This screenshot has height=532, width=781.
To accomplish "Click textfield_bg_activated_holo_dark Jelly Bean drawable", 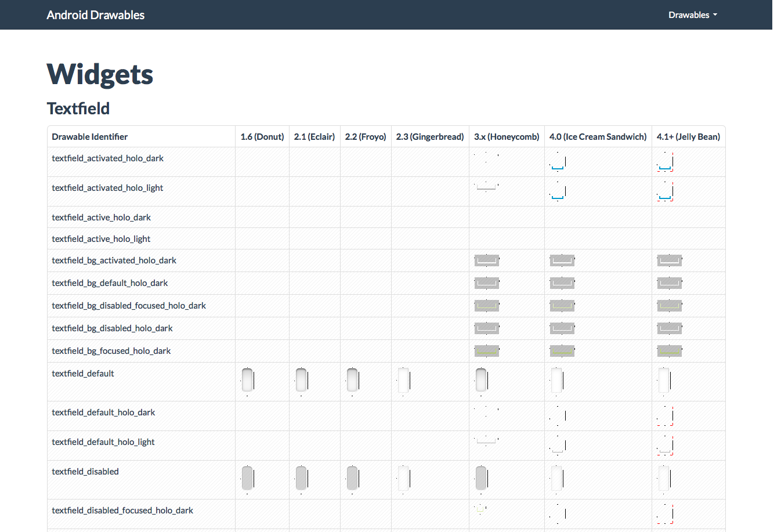I will pos(669,260).
